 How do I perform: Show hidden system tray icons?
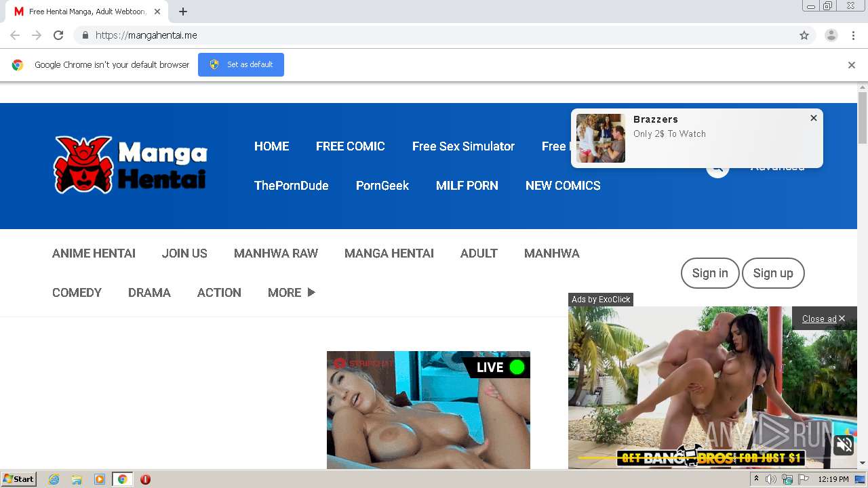(756, 479)
